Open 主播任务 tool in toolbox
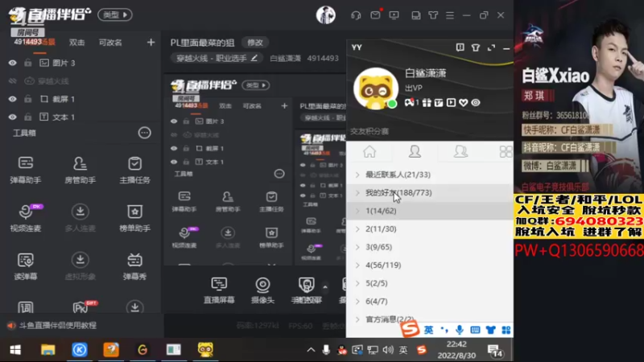The height and width of the screenshot is (362, 644). [x=134, y=170]
